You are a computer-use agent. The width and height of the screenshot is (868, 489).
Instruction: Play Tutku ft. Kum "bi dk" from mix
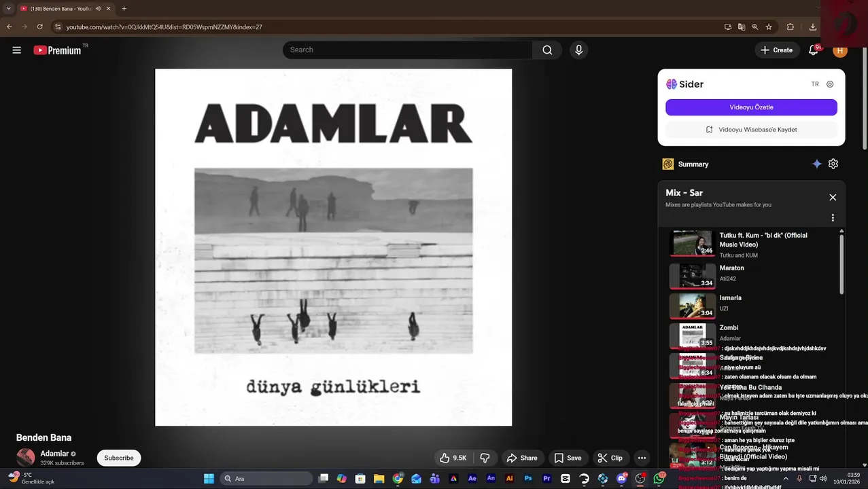(751, 244)
